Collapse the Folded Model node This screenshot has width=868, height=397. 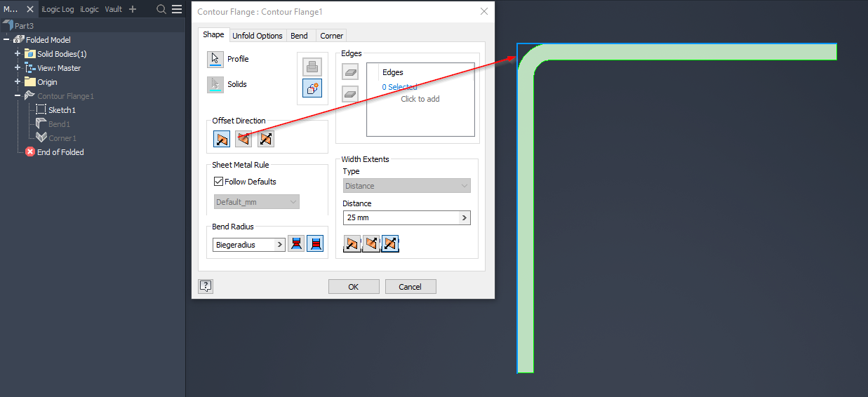pyautogui.click(x=6, y=40)
